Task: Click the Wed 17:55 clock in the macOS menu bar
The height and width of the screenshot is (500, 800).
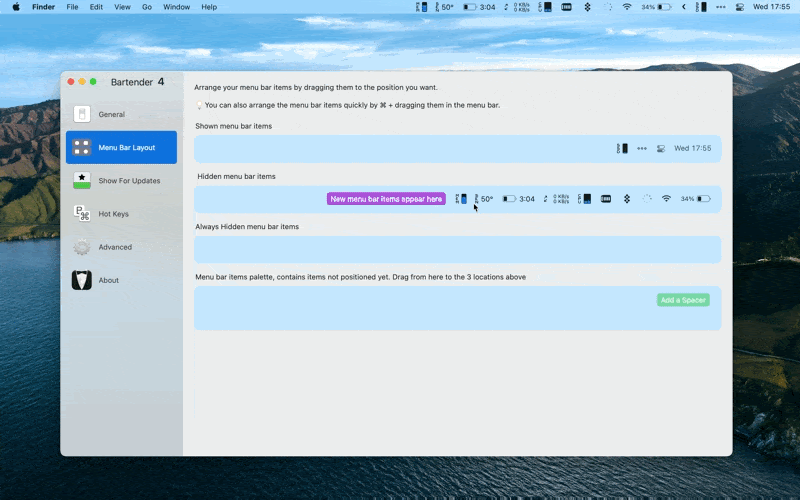Action: pos(771,7)
